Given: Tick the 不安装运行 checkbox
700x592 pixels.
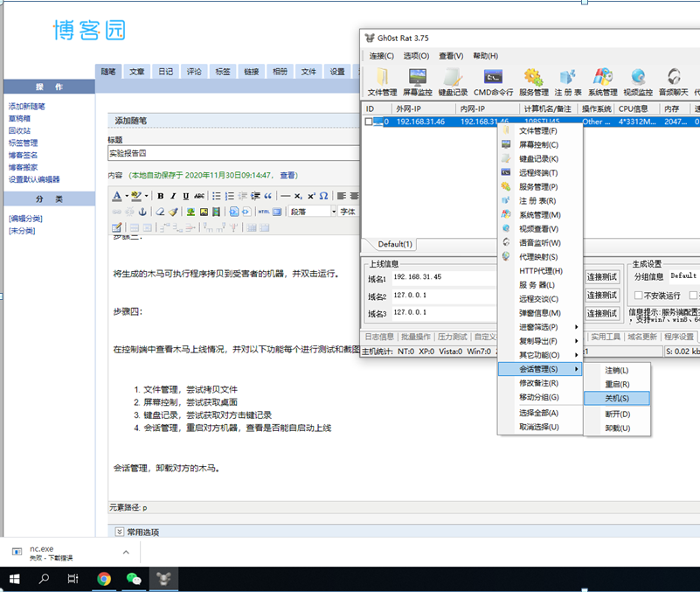Looking at the screenshot, I should click(x=639, y=296).
